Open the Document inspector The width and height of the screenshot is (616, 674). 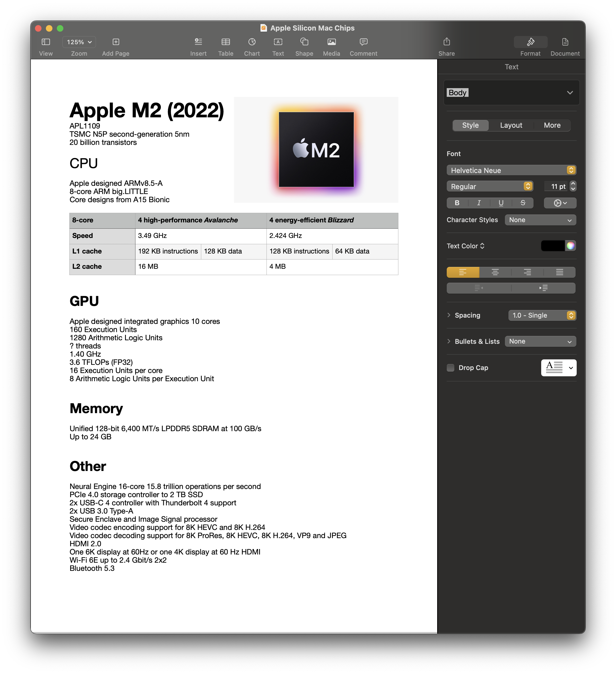[565, 42]
